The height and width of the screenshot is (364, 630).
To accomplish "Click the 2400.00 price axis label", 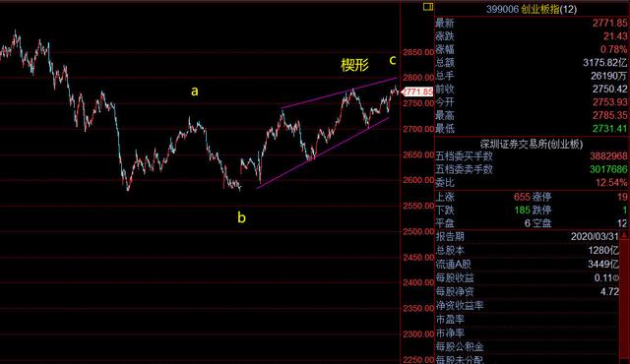I will click(x=418, y=283).
